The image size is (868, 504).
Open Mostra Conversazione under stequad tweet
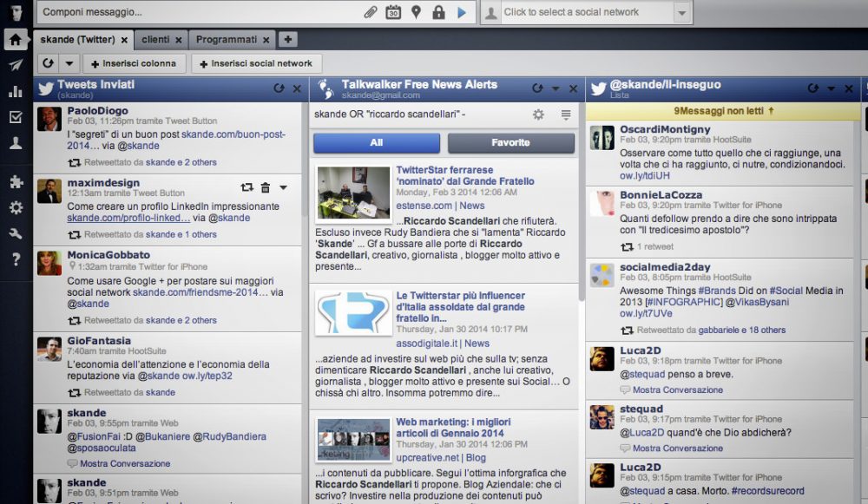point(678,448)
